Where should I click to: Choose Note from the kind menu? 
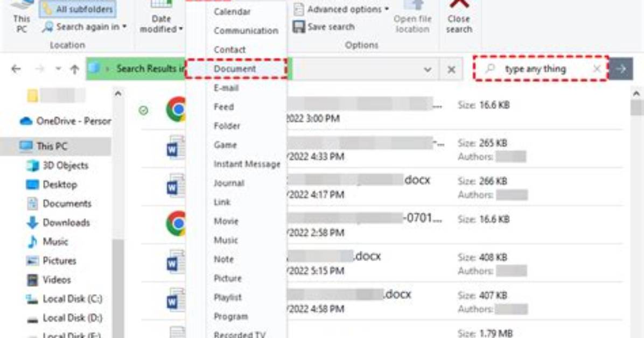(223, 259)
